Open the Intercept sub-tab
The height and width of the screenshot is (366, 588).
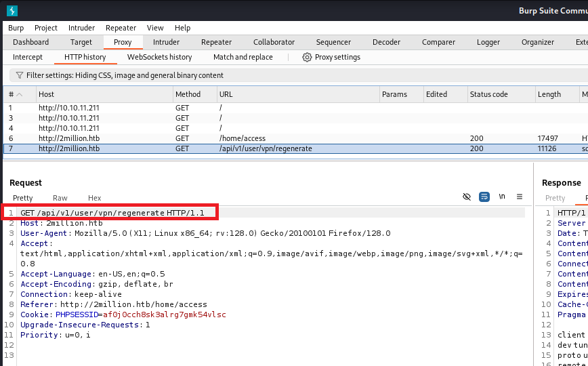click(28, 58)
